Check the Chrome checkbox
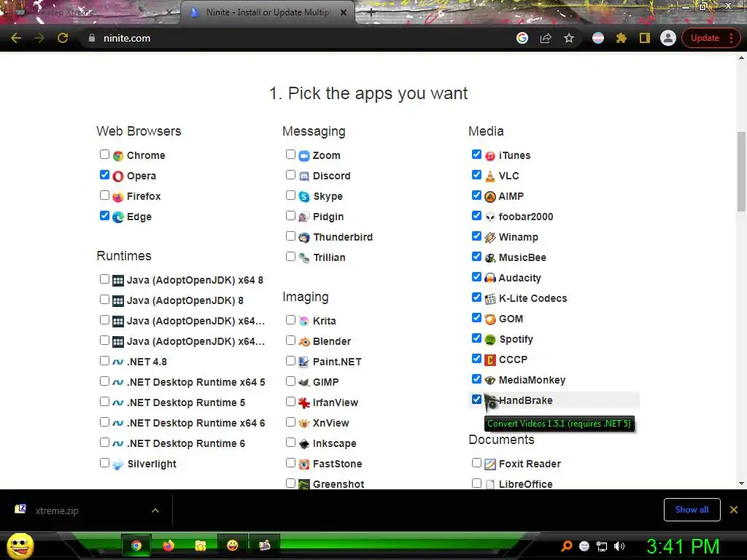Screen dimensions: 747x560 (x=104, y=155)
